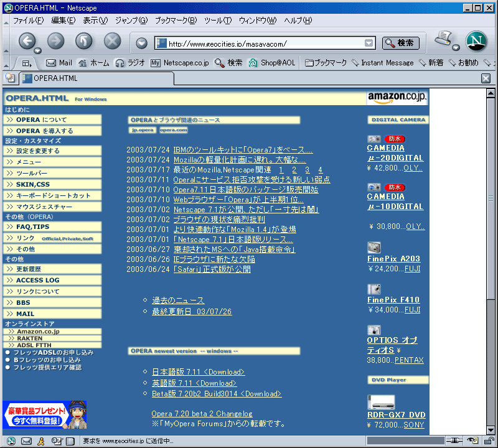
Task: Open the URL bar history dropdown arrow
Action: [369, 43]
